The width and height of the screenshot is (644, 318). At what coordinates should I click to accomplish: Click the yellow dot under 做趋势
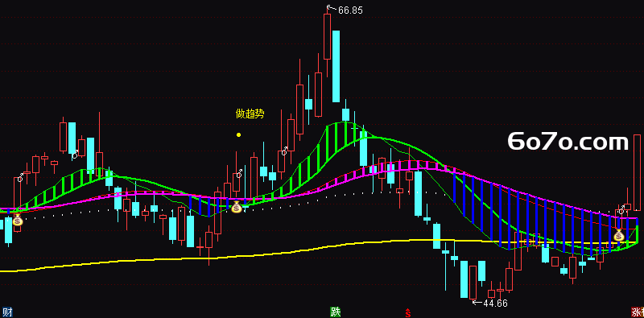[238, 134]
